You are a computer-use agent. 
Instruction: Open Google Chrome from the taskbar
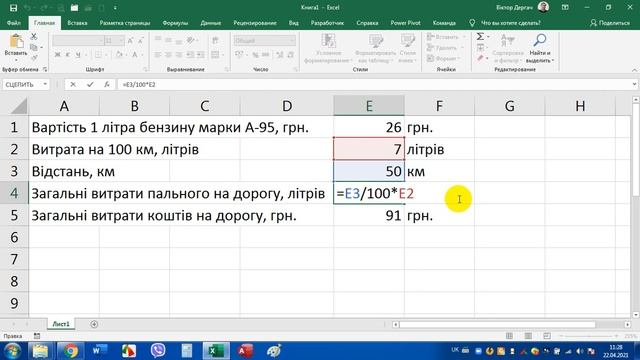[x=70, y=351]
